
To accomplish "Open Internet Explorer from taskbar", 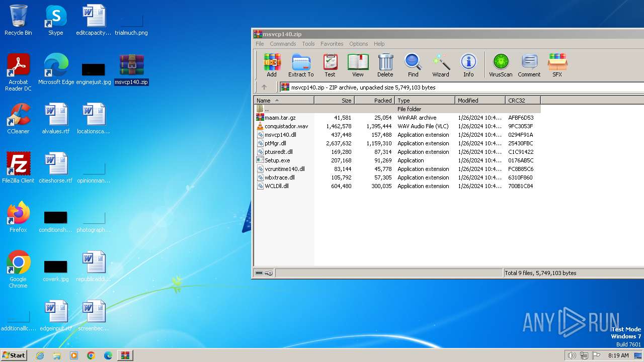I will tap(40, 355).
